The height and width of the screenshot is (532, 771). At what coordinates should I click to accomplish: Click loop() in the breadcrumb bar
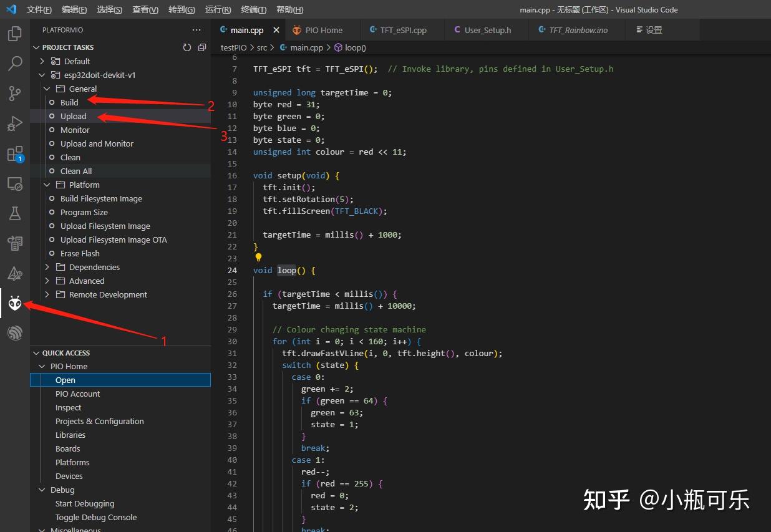pos(354,47)
